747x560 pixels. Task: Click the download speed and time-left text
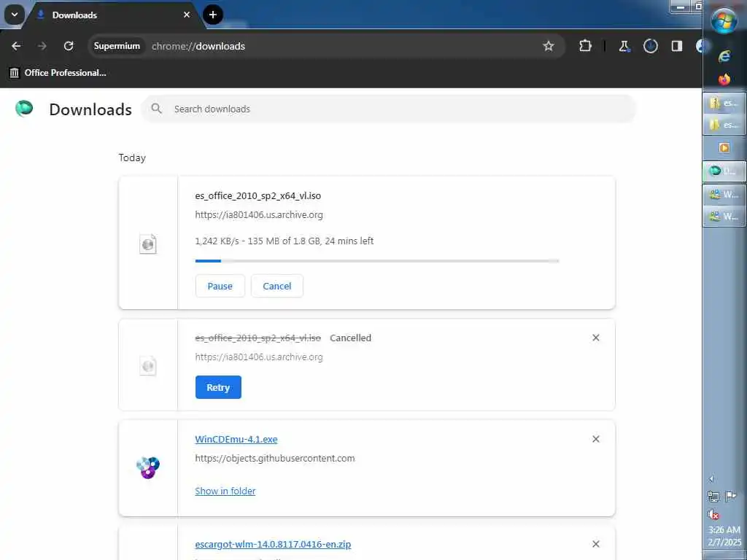(285, 241)
